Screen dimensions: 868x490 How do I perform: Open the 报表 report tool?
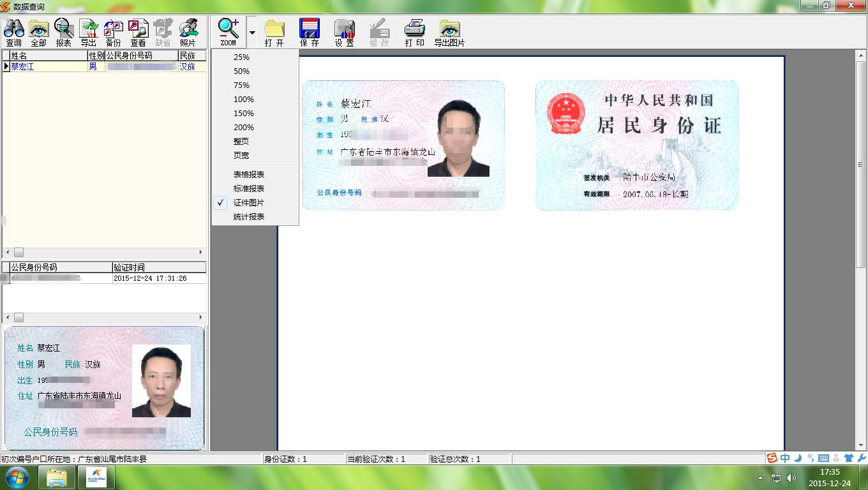(64, 32)
